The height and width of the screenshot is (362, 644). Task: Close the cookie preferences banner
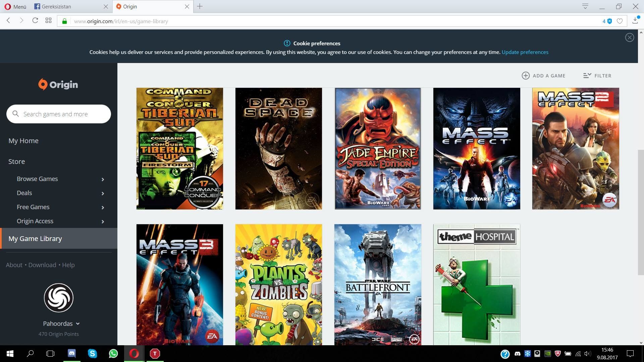click(x=629, y=38)
